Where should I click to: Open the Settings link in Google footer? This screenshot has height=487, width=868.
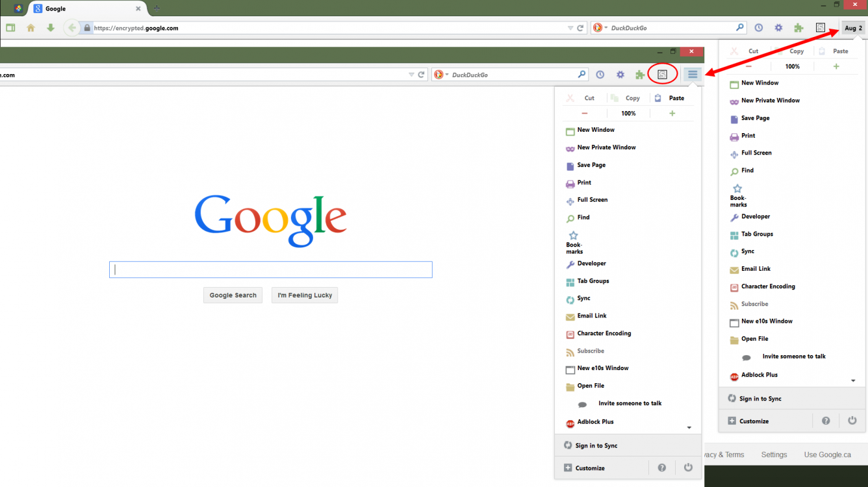tap(774, 455)
